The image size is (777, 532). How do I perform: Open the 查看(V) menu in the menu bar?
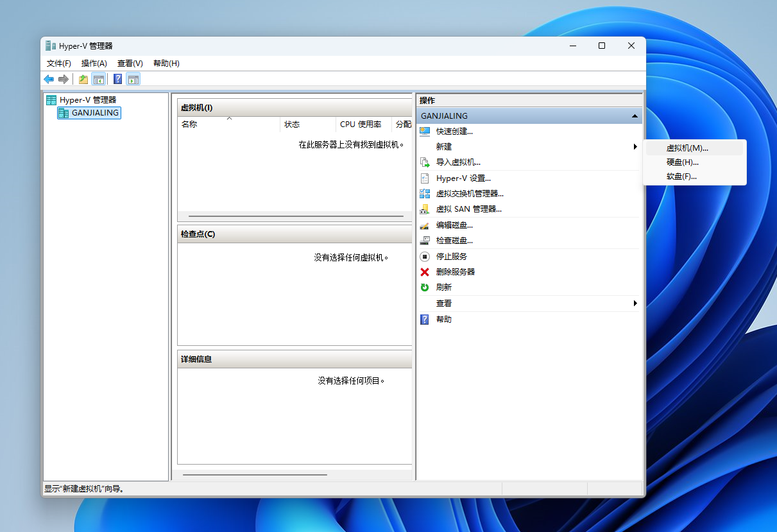coord(130,64)
